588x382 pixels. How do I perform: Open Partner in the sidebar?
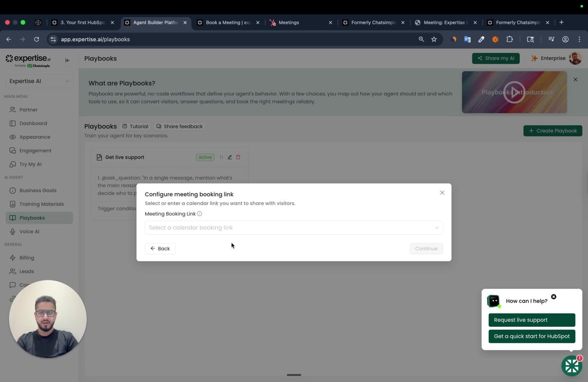28,110
